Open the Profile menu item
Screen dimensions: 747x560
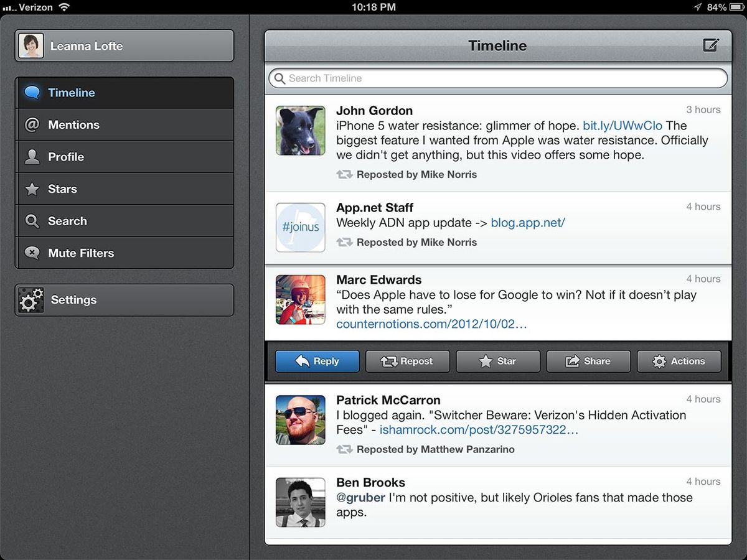(x=125, y=157)
